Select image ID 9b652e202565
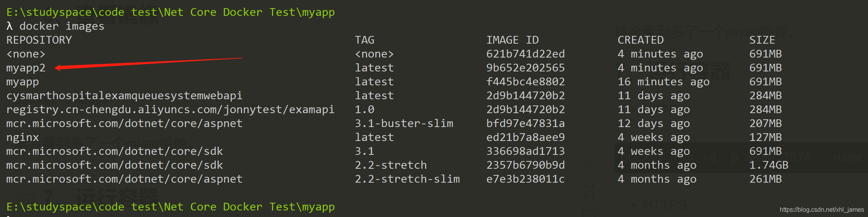868x217 pixels. (x=525, y=68)
